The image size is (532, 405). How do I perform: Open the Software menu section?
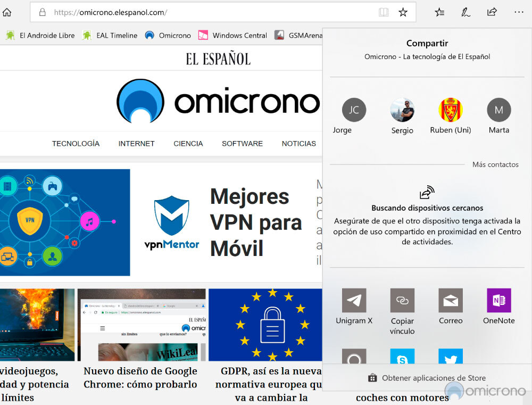242,144
